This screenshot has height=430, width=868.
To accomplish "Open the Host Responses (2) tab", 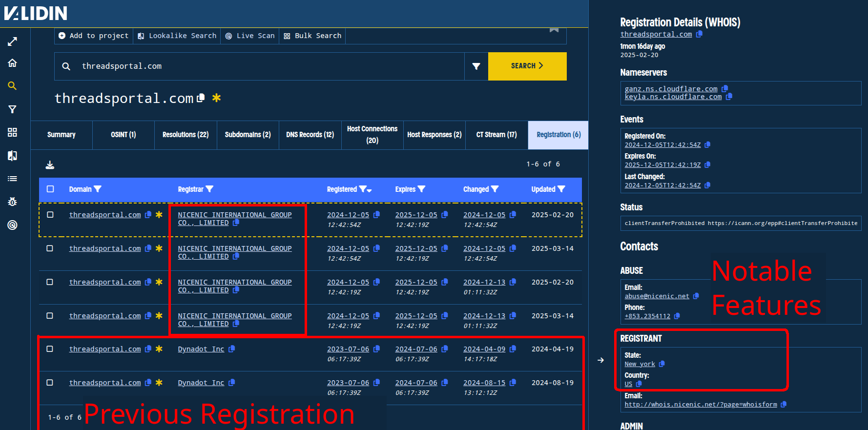I will pos(434,135).
